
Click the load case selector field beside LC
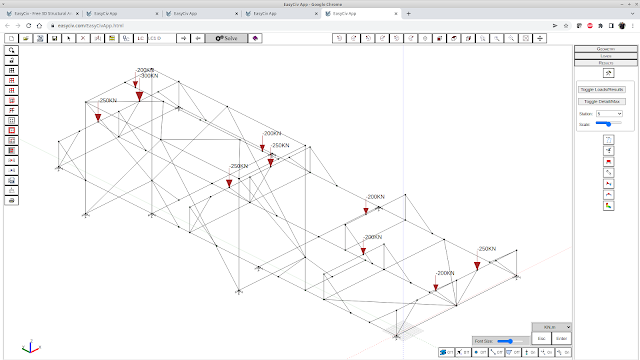coord(161,38)
